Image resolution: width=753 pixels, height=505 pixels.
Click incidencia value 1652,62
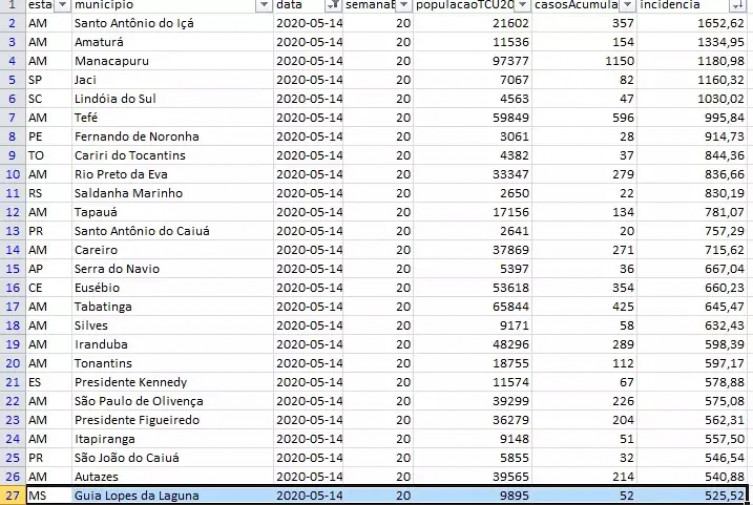point(692,23)
